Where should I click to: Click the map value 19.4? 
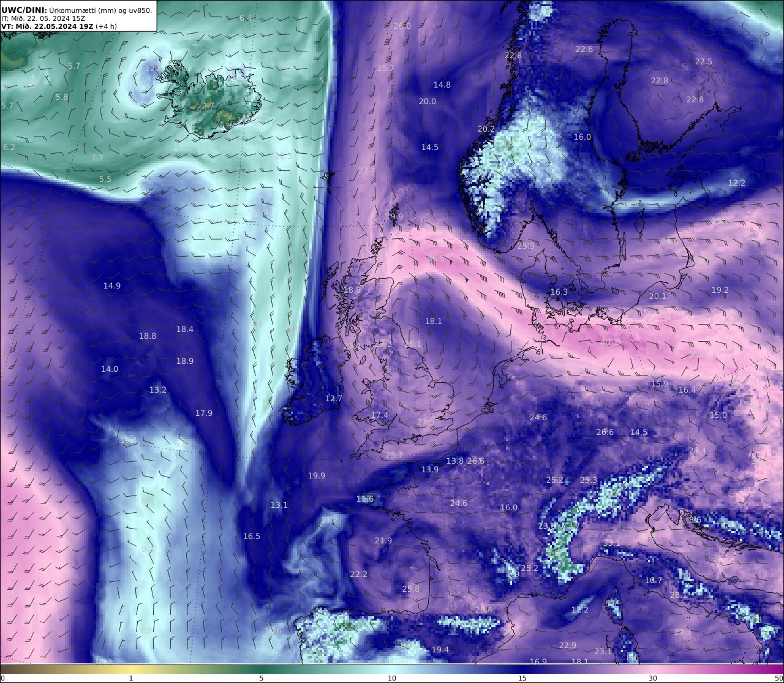[440, 649]
